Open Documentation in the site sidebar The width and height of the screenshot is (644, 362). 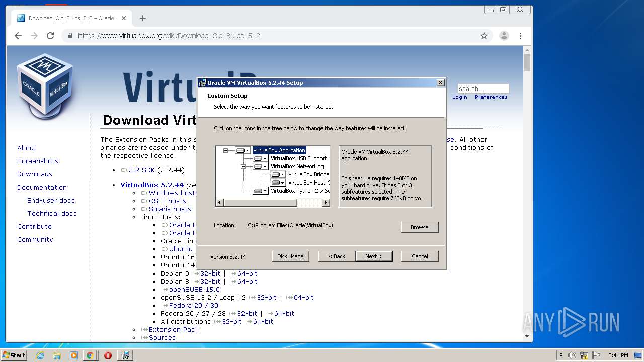[x=42, y=187]
